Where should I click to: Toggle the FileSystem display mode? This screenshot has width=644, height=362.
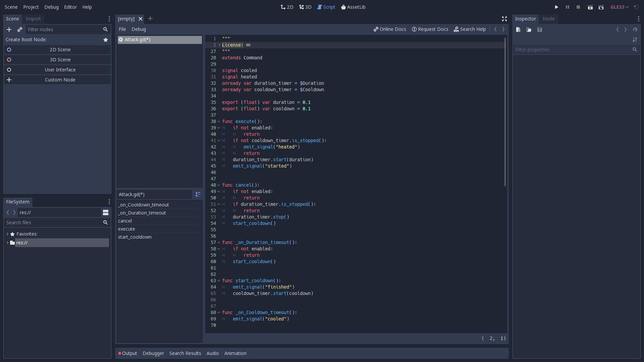[106, 212]
